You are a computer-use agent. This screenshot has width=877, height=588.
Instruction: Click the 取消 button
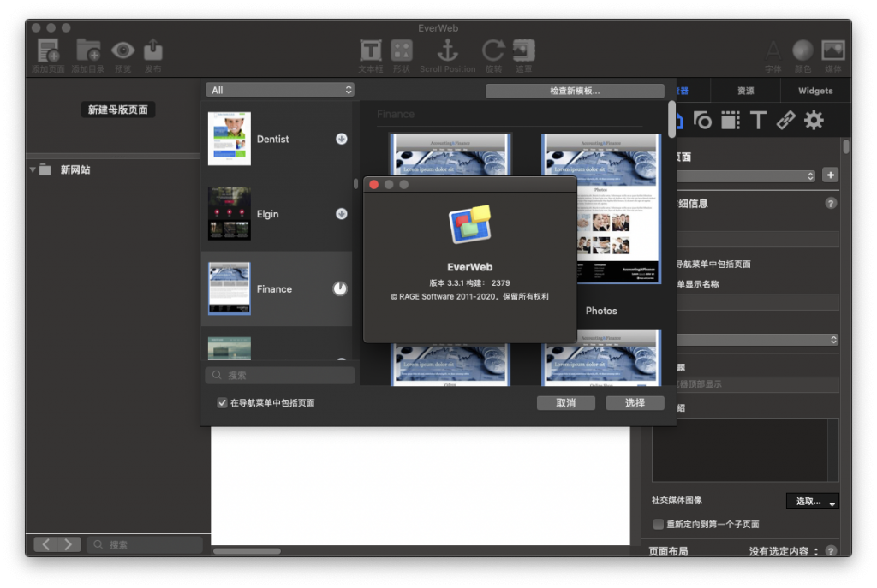pos(565,403)
